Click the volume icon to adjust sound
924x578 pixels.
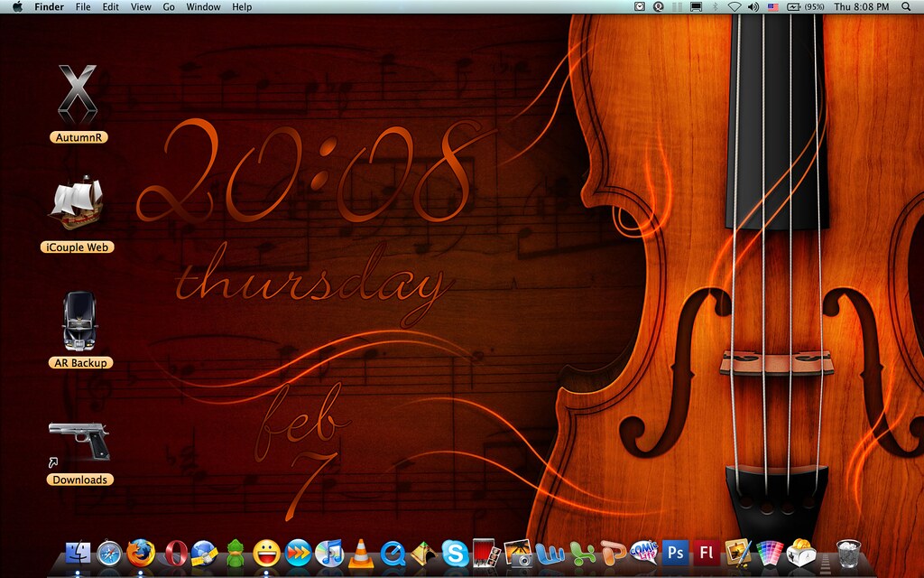click(752, 7)
